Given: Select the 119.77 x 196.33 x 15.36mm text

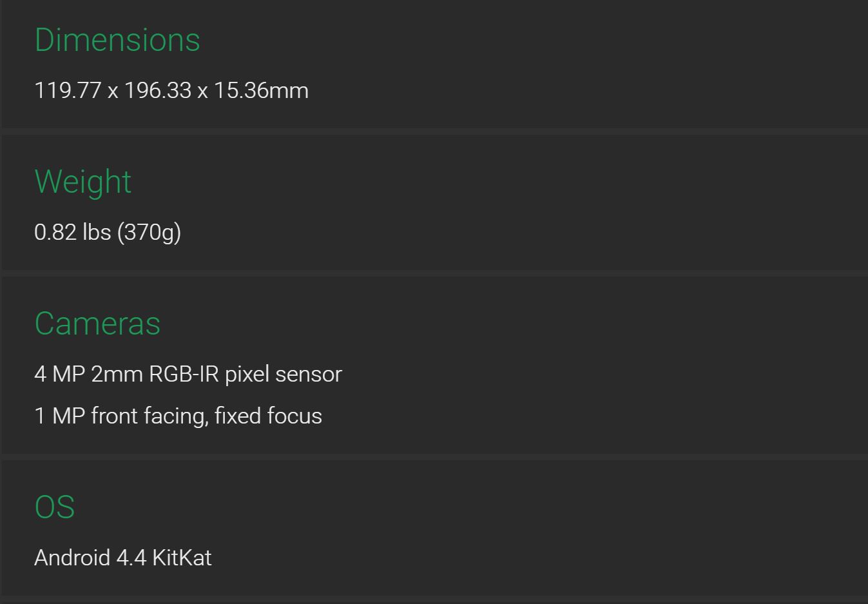Looking at the screenshot, I should point(171,90).
